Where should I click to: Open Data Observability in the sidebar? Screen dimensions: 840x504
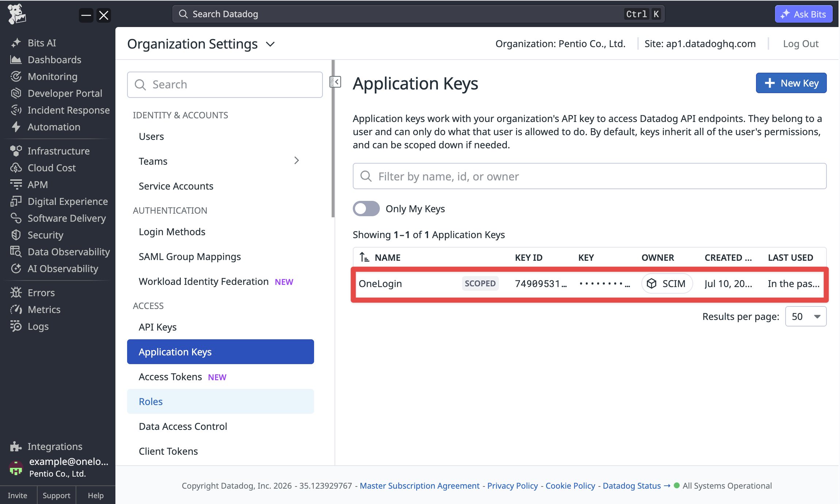click(x=69, y=252)
